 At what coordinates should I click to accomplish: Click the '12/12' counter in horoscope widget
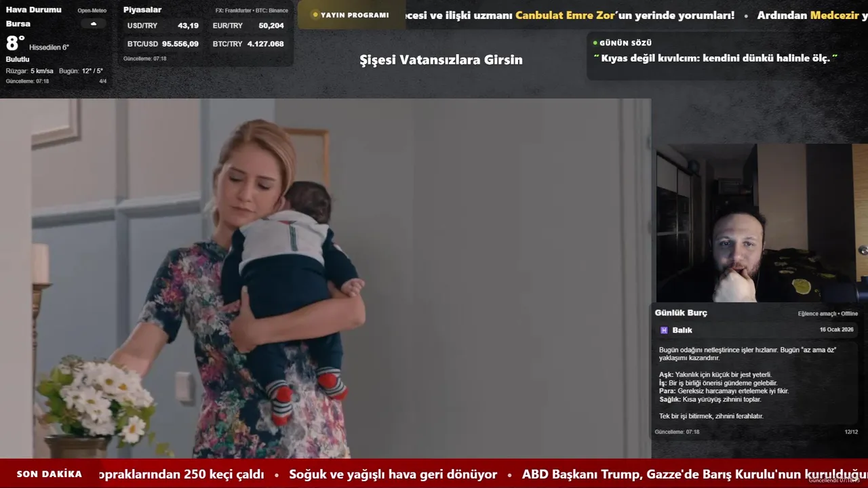pos(851,432)
